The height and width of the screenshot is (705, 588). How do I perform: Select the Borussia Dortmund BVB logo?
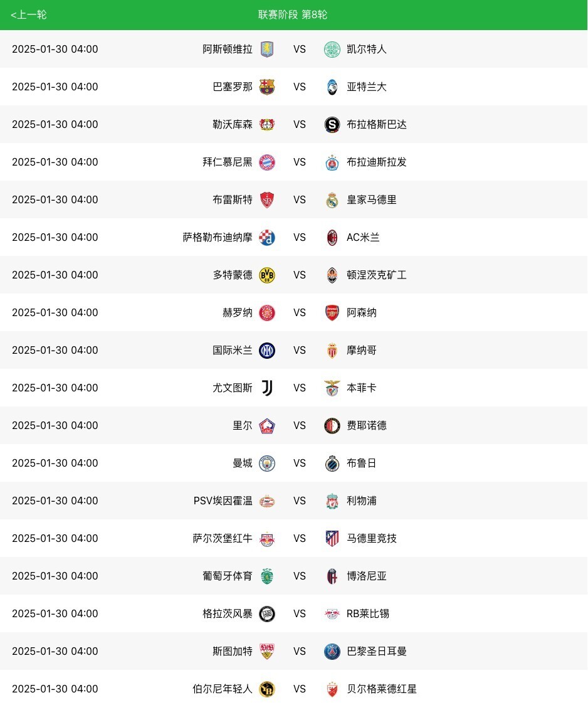click(267, 275)
